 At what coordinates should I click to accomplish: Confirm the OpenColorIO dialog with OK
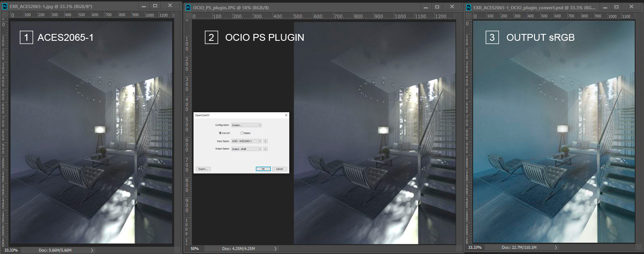point(263,169)
